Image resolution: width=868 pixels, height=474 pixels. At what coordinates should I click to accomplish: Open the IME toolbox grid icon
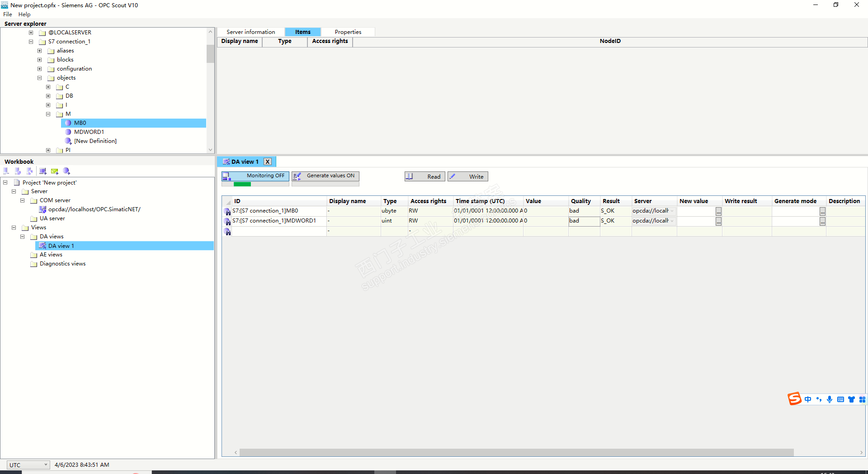click(862, 399)
